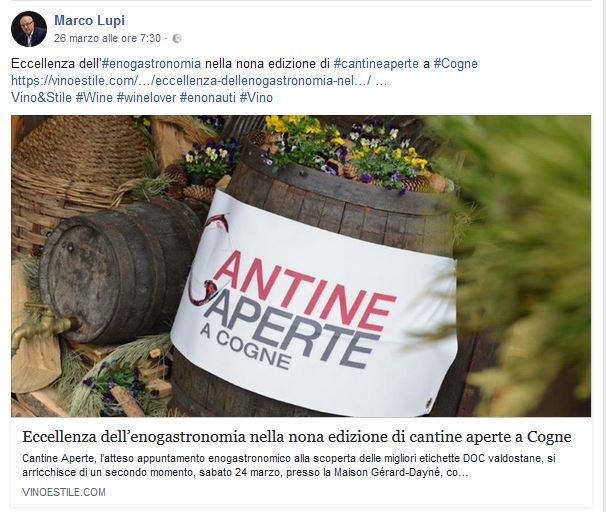The width and height of the screenshot is (606, 512).
Task: Click the flower pansies atop the barrel photo
Action: pyautogui.click(x=348, y=153)
